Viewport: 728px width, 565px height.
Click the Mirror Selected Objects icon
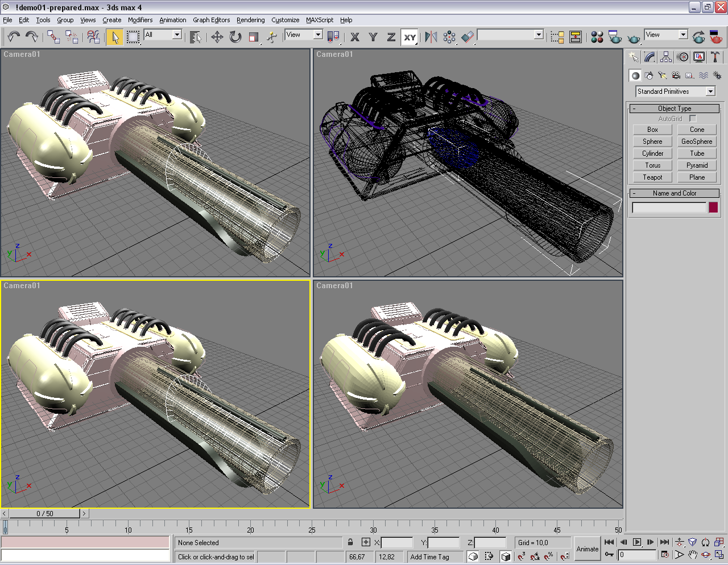coord(431,37)
